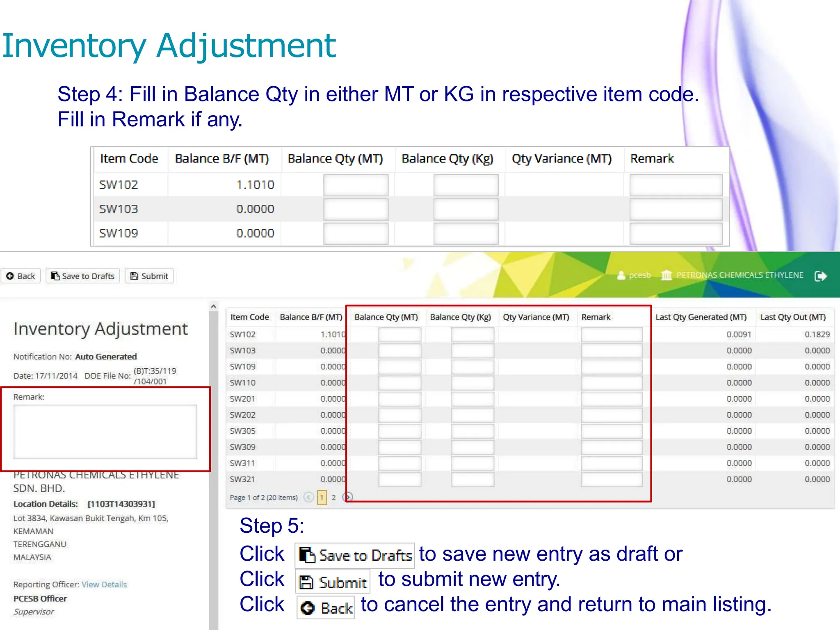
Task: Click the Submit button in the toolbar
Action: pyautogui.click(x=149, y=276)
